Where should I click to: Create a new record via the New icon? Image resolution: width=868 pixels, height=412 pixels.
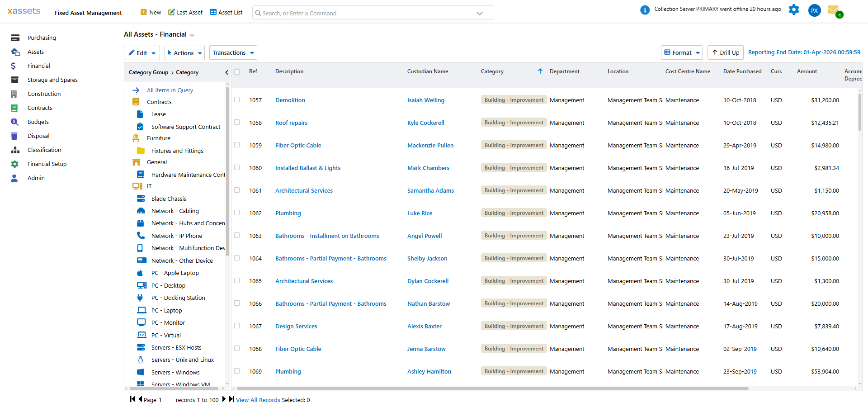pos(151,12)
